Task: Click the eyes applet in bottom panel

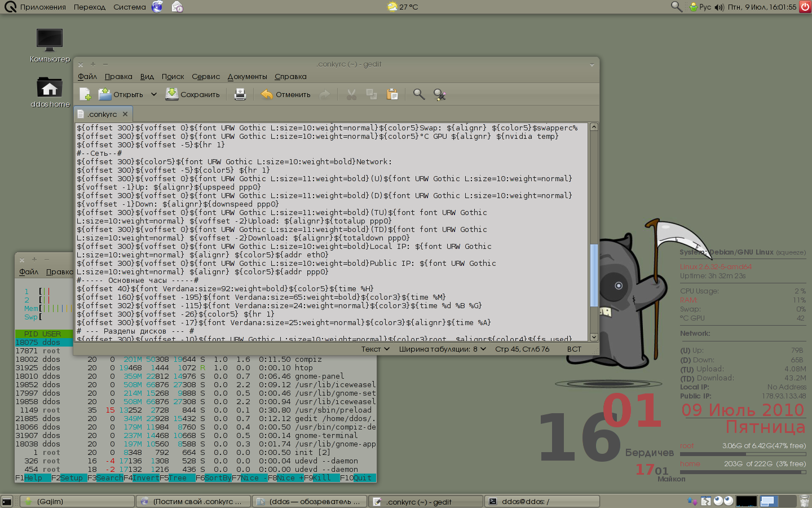Action: 723,501
